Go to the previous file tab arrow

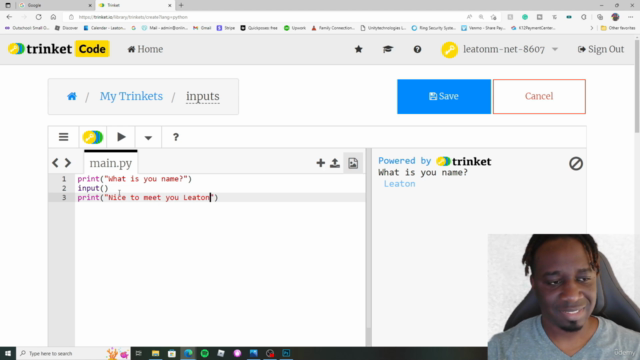(x=55, y=163)
